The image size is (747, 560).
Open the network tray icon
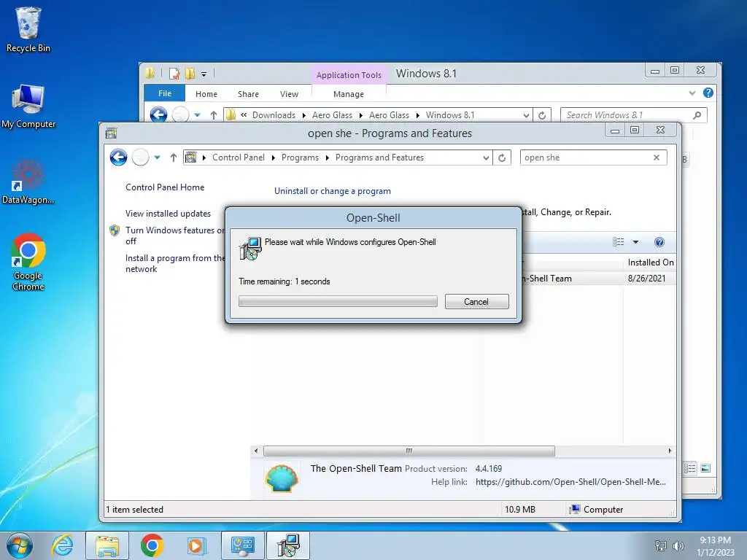pos(661,545)
